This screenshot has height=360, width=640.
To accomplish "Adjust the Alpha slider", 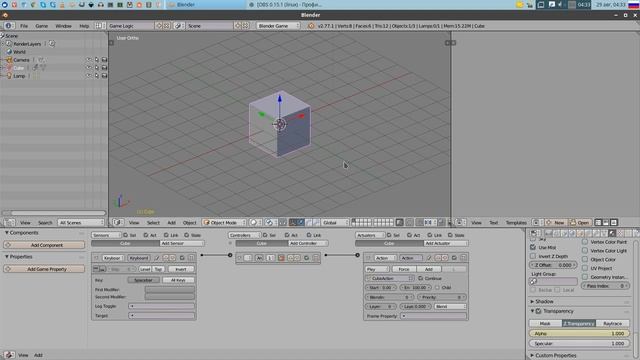I will [x=580, y=333].
